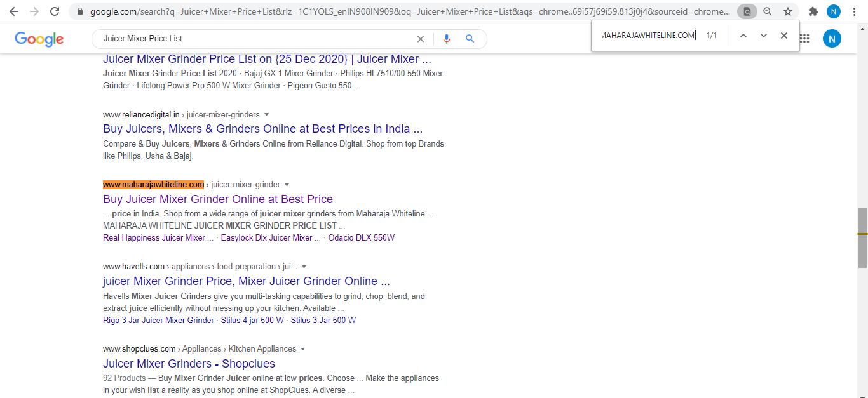Click www.shopclues.com breadcrumb text
The image size is (868, 398).
[139, 349]
